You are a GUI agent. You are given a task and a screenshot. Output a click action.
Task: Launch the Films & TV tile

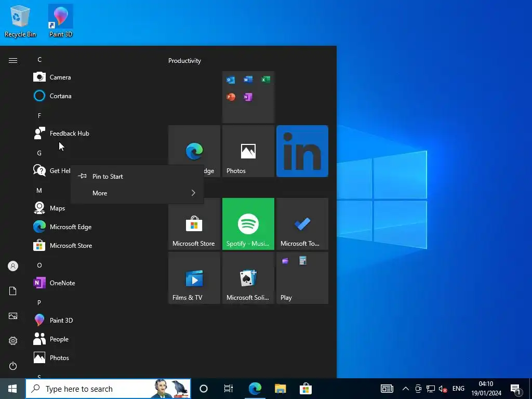tap(194, 278)
